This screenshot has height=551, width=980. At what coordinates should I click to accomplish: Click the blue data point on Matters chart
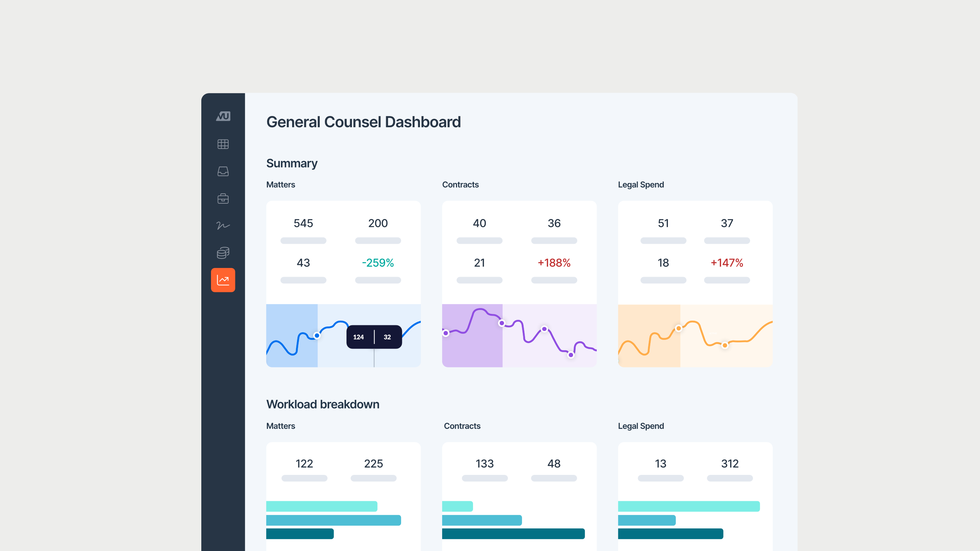[x=317, y=335]
